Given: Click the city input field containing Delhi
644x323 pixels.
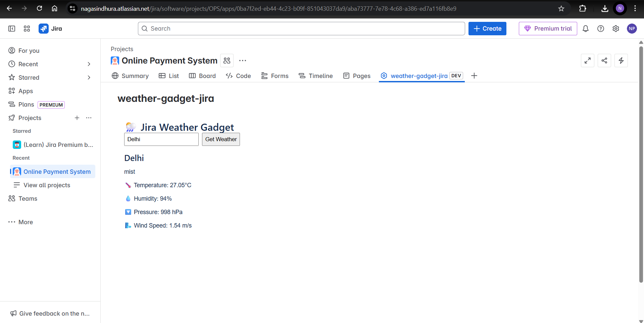Looking at the screenshot, I should point(161,139).
